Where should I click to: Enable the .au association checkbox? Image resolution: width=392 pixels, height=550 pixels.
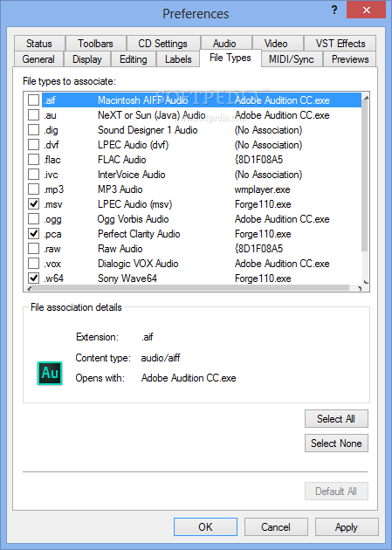(x=34, y=115)
